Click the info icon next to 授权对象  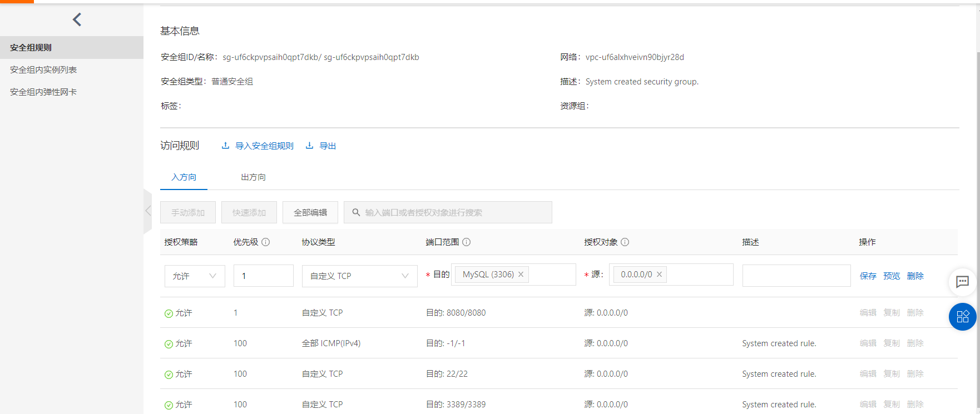[625, 242]
